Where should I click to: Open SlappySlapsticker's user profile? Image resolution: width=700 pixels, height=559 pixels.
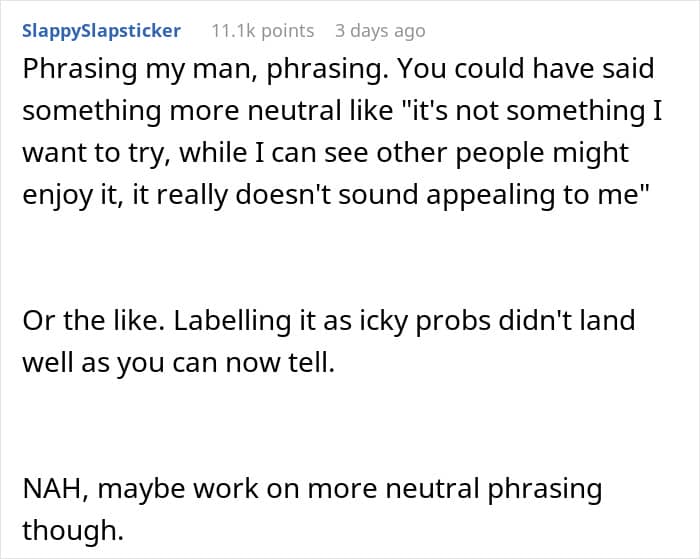(101, 31)
